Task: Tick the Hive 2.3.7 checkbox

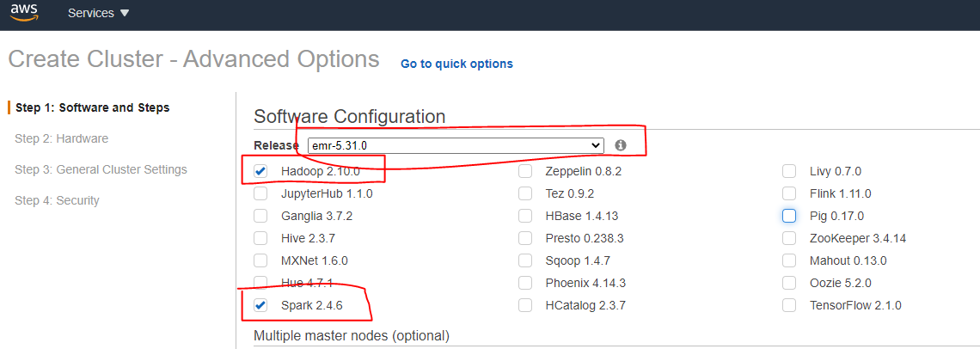Action: coord(260,238)
